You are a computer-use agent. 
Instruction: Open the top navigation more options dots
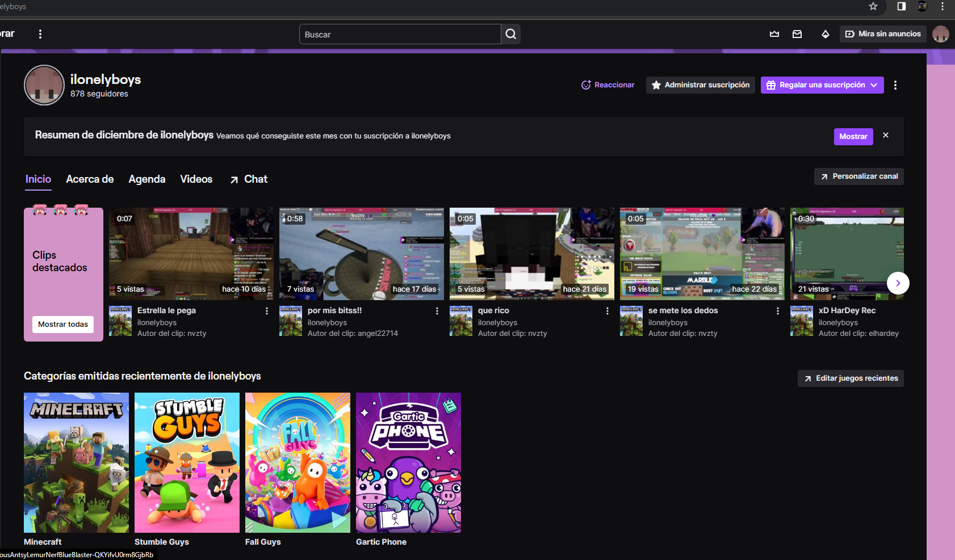coord(40,34)
